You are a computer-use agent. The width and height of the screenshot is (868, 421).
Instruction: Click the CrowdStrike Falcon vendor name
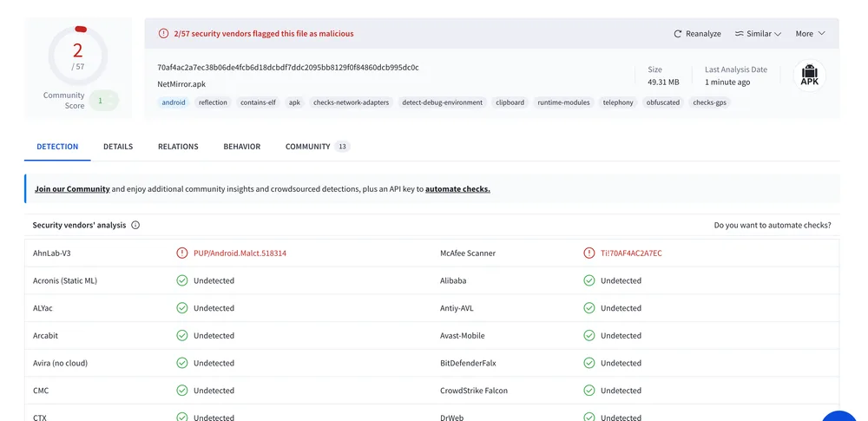tap(474, 391)
